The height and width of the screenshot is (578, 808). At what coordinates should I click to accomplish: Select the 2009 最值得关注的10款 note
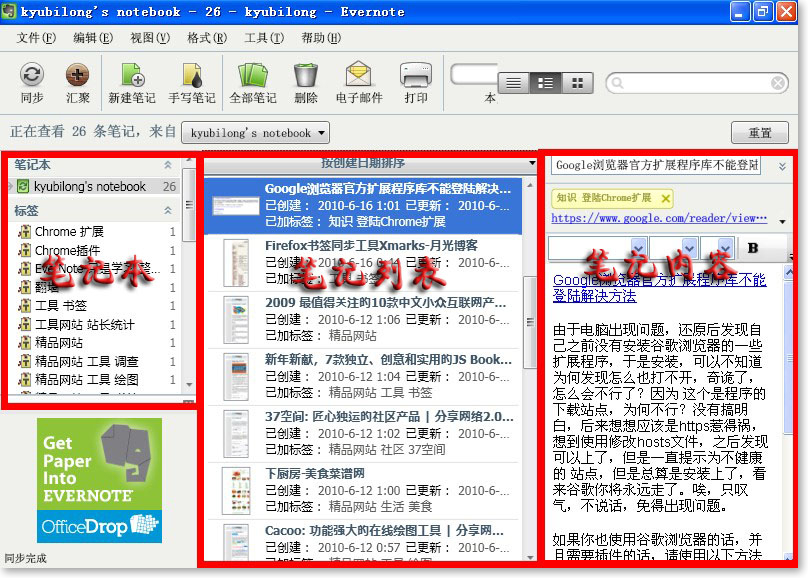(x=363, y=319)
